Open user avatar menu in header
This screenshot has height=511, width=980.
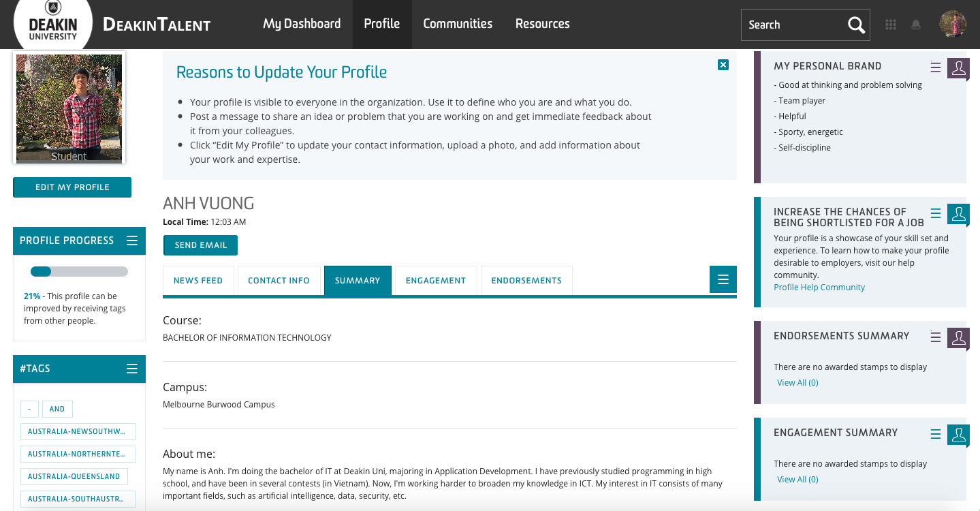pos(953,25)
